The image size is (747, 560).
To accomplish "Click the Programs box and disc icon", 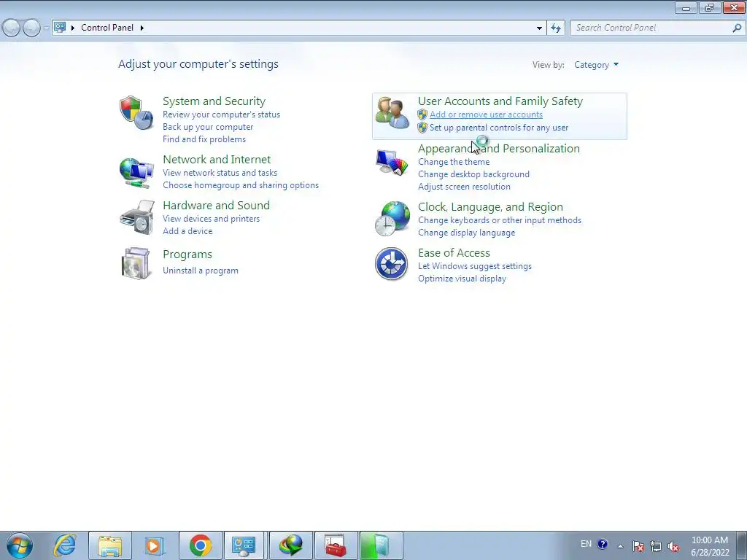I will click(136, 262).
